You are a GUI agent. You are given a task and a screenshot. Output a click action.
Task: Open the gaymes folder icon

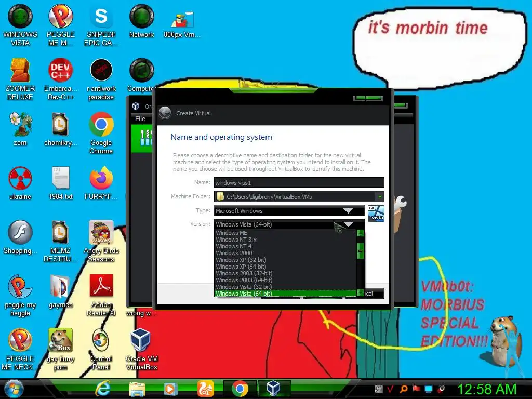60,291
